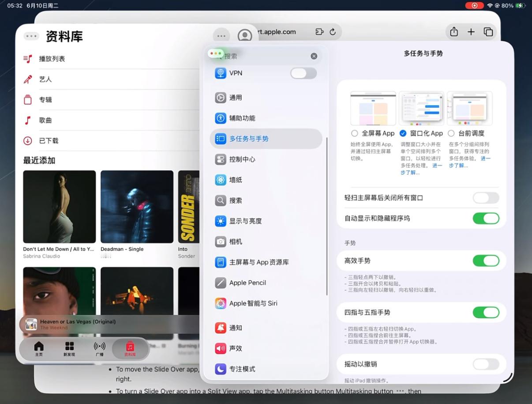This screenshot has height=404, width=532.
Task: Select 台前调度 radio option
Action: coord(451,133)
